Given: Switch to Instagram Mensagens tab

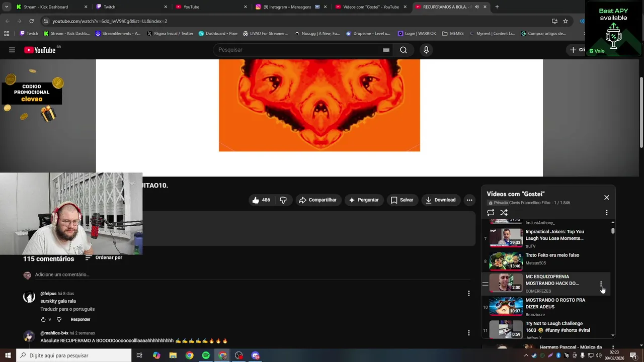Looking at the screenshot, I should point(291,7).
